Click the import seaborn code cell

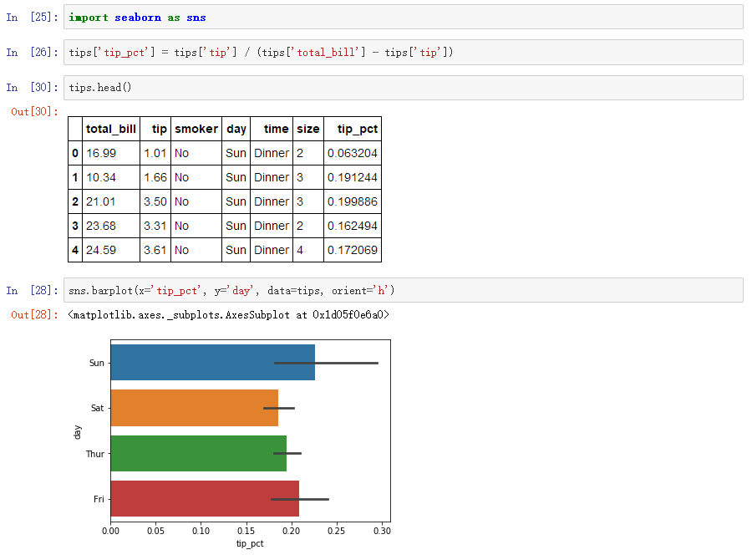(401, 17)
